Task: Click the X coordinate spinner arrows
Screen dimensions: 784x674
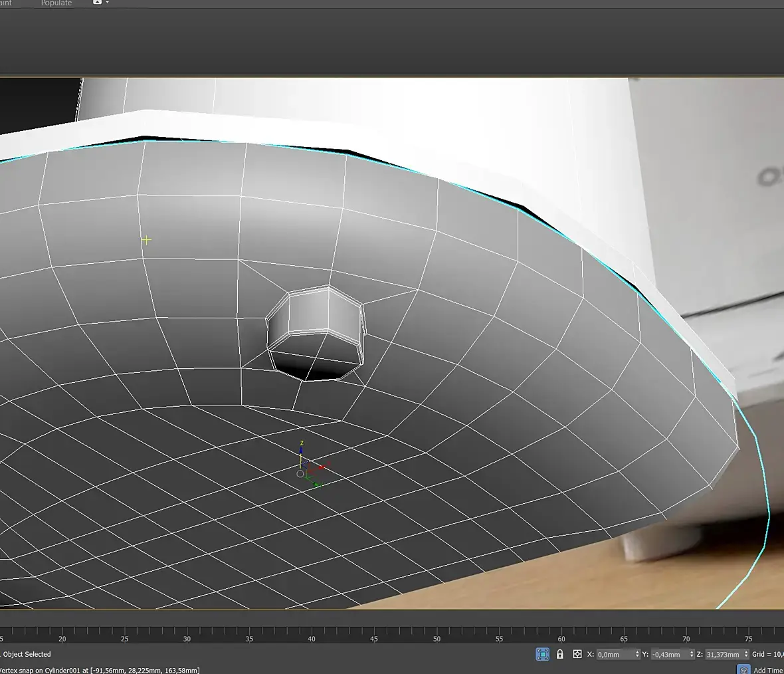Action: click(x=637, y=655)
